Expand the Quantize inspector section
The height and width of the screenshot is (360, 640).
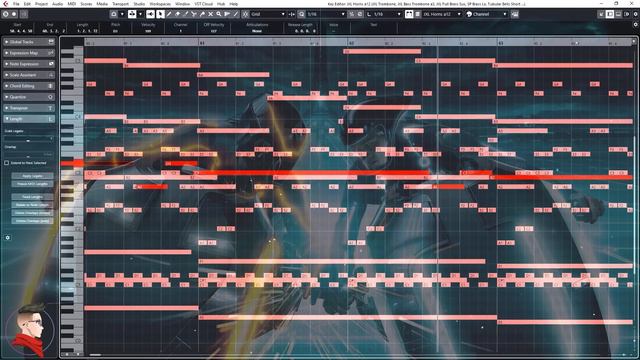[29, 97]
